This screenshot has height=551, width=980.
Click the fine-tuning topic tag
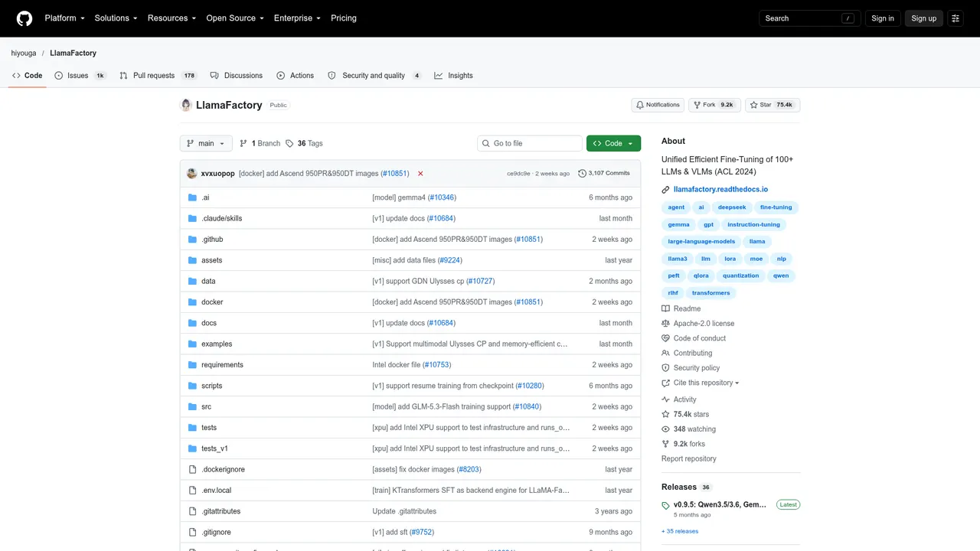pos(776,207)
